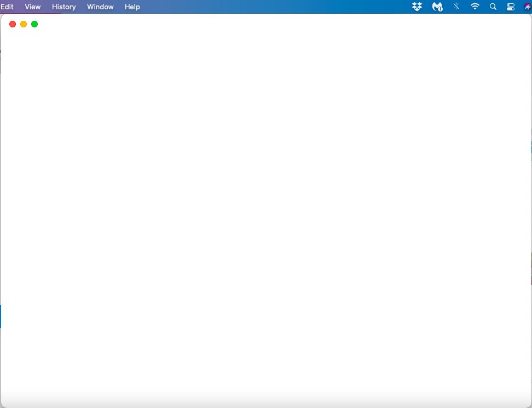Open the Help menu
This screenshot has width=532, height=408.
coord(132,7)
